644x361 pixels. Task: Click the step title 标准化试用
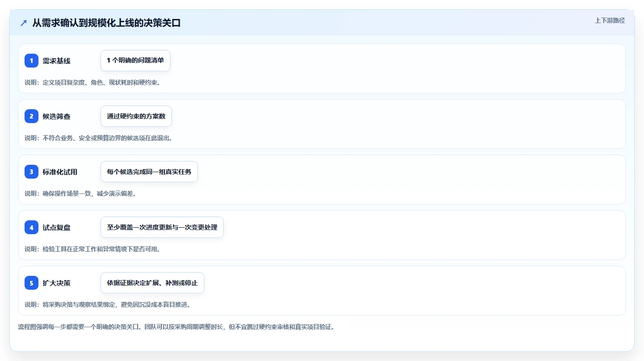(60, 172)
